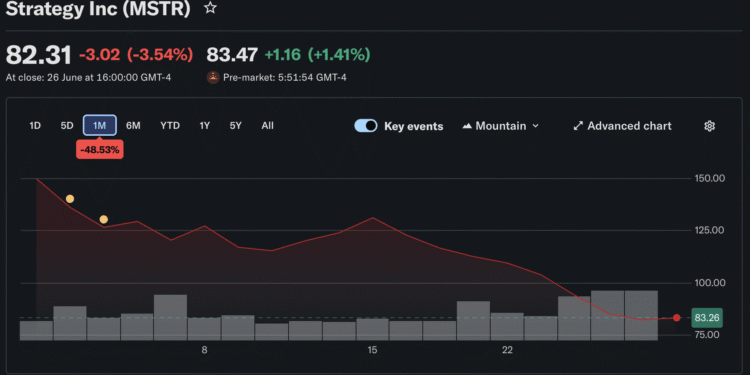The image size is (750, 375).
Task: Click the 150.00 axis label
Action: [x=709, y=178]
